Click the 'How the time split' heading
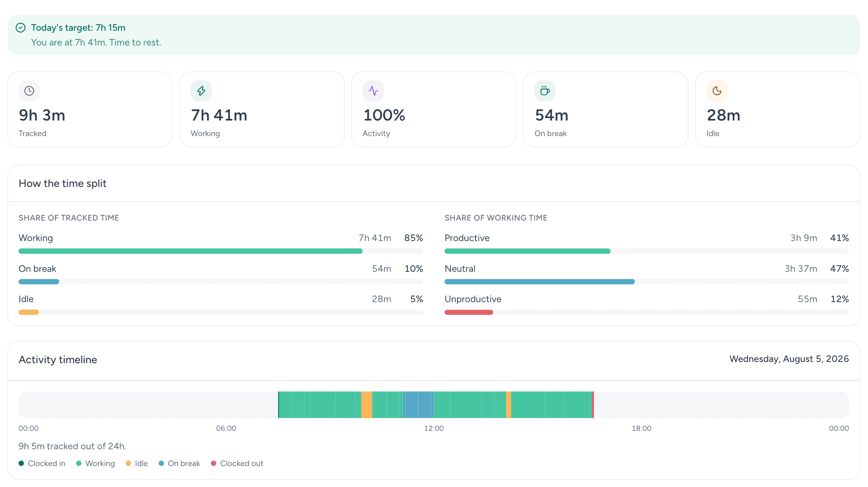This screenshot has height=487, width=868. click(x=62, y=183)
